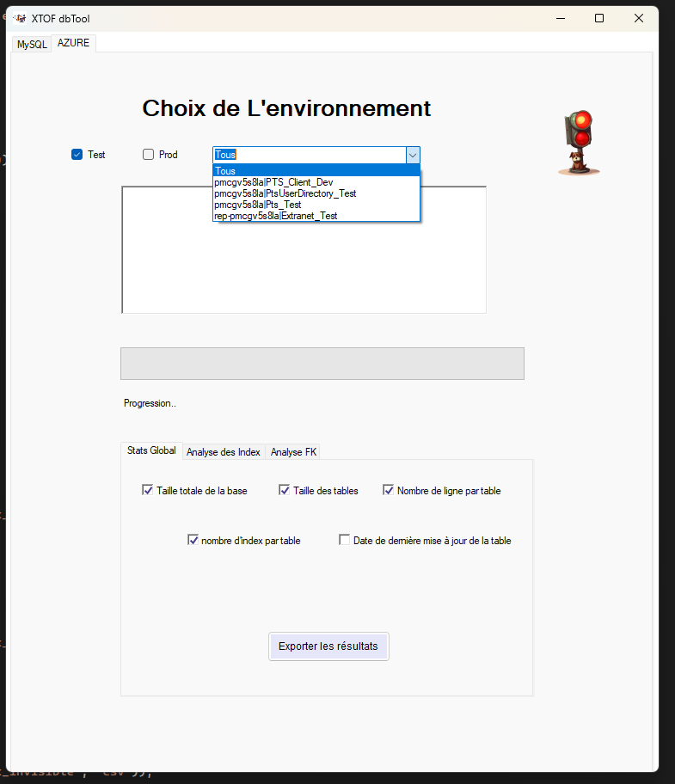This screenshot has width=675, height=784.
Task: Choose rep-pmcgv5s8la|Extranet_Test database entry
Action: tap(316, 216)
